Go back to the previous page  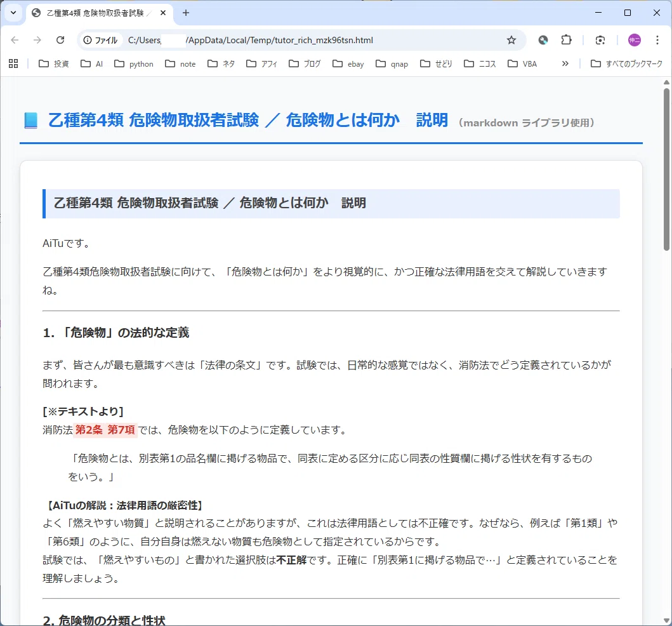point(15,40)
